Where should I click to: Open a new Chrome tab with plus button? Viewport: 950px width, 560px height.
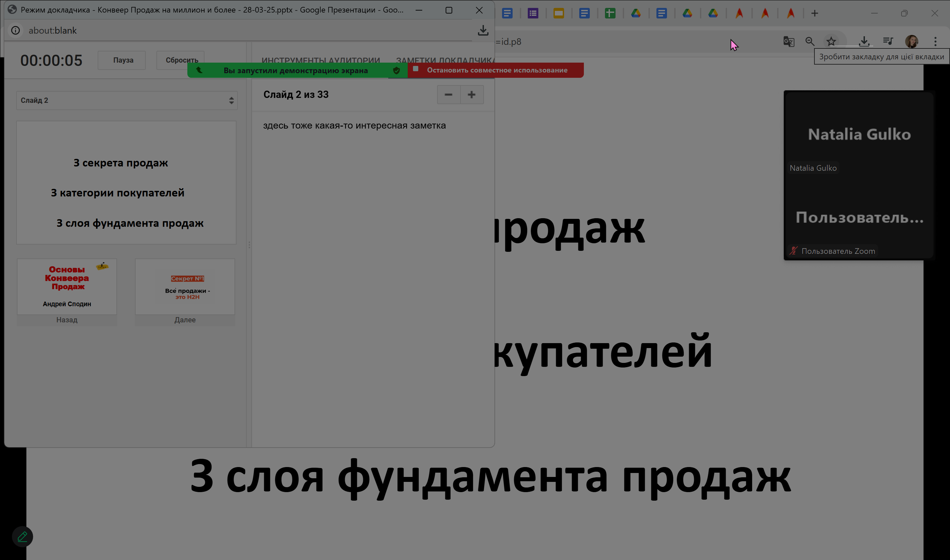point(815,14)
